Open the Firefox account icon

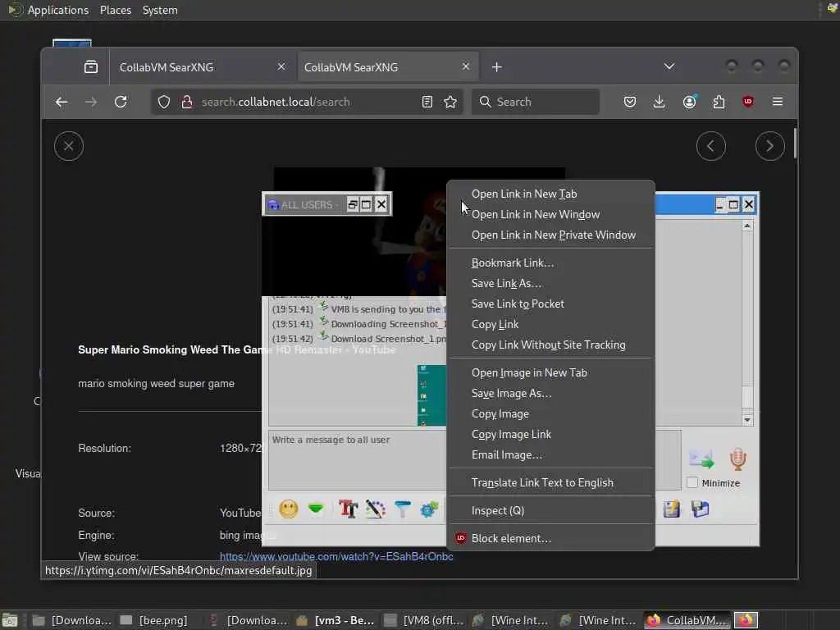[x=689, y=102]
